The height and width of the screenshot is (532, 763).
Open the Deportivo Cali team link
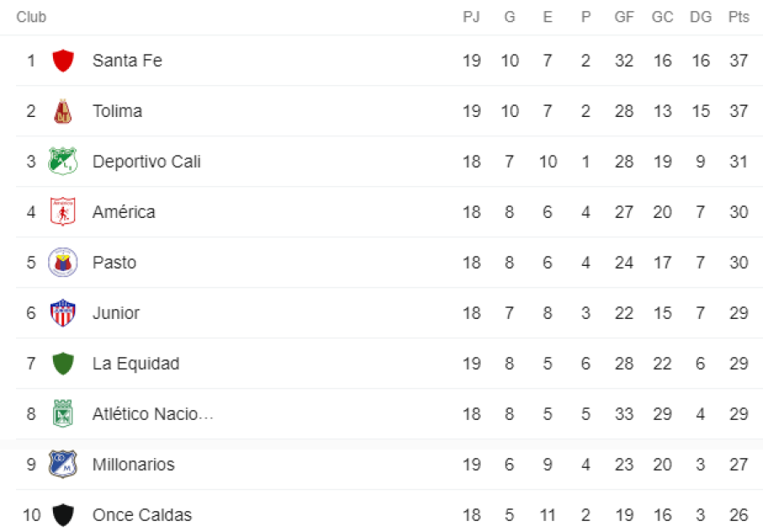(147, 162)
